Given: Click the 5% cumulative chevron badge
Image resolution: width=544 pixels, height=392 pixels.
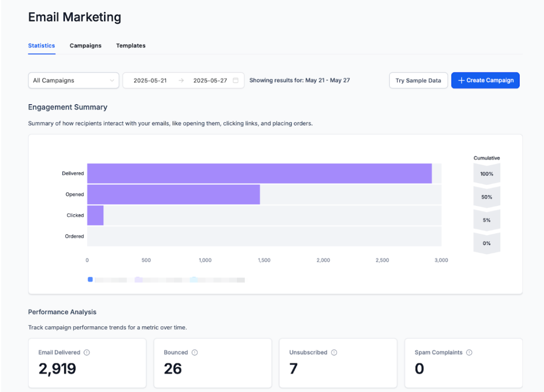Looking at the screenshot, I should coord(486,220).
